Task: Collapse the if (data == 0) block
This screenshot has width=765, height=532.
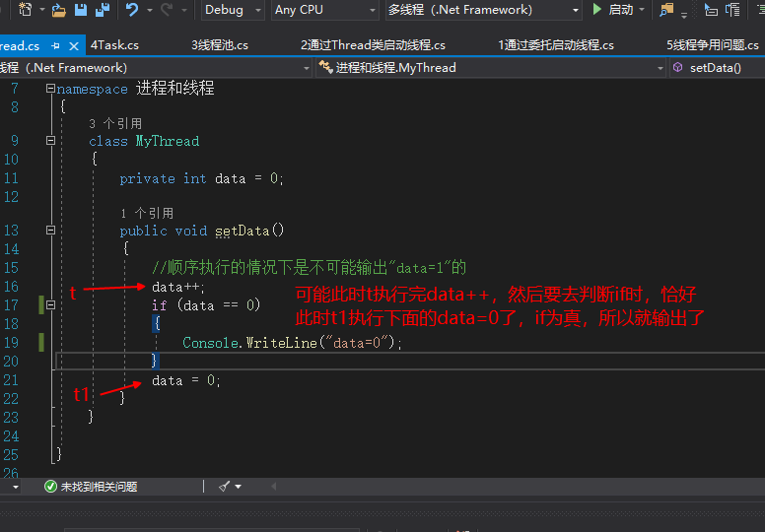Action: [x=50, y=305]
